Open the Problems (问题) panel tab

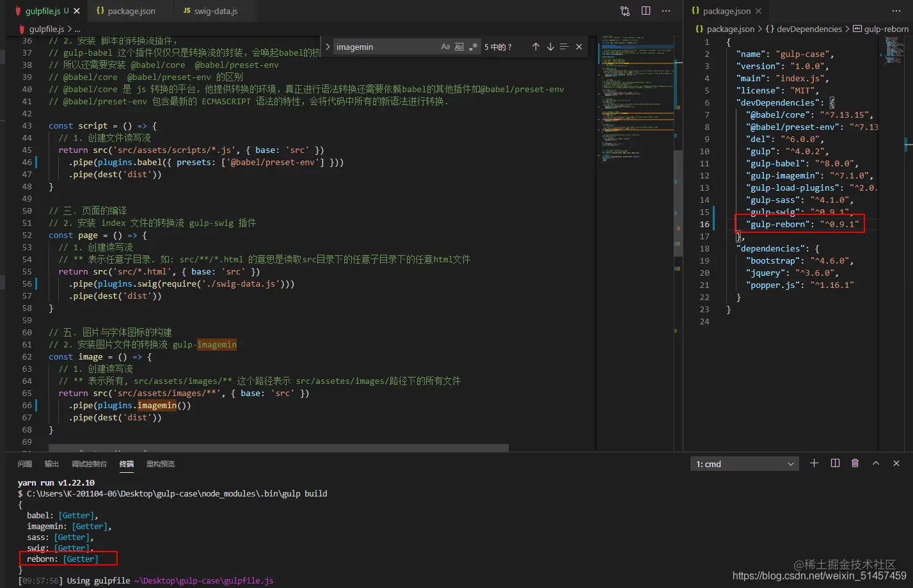(25, 464)
